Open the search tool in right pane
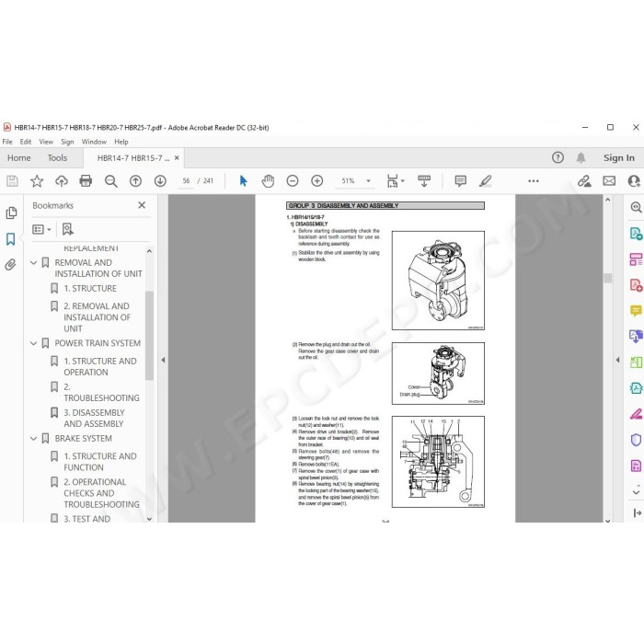Image resolution: width=644 pixels, height=644 pixels. pos(637,207)
